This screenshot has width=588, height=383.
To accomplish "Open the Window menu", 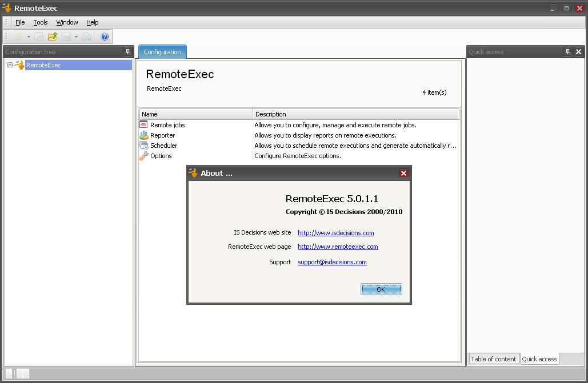I will click(67, 22).
